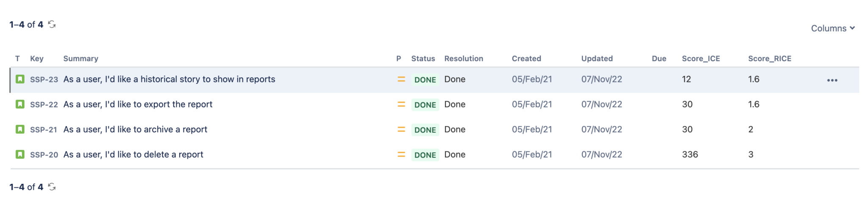Sort issues by the Score_ICE column header
The image size is (868, 202).
point(701,59)
